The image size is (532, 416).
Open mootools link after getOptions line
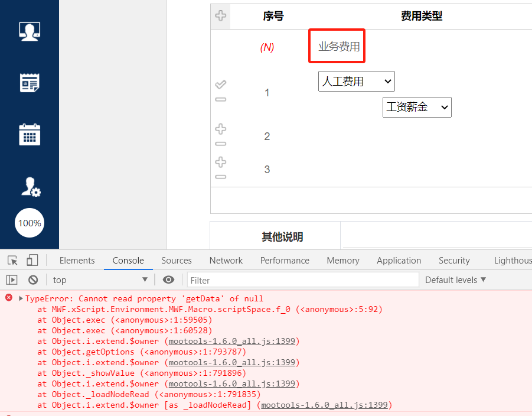pos(231,362)
